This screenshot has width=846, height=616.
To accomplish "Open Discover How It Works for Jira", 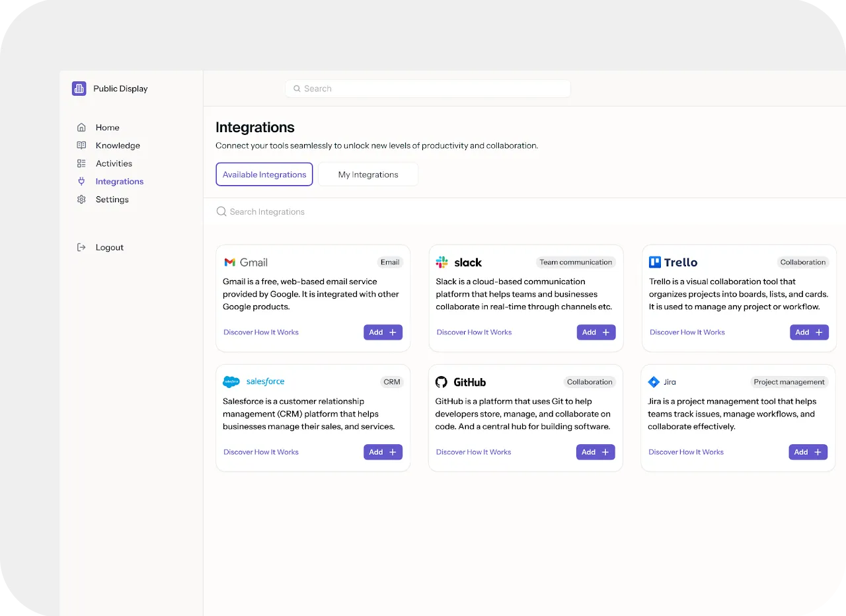I will pos(686,452).
